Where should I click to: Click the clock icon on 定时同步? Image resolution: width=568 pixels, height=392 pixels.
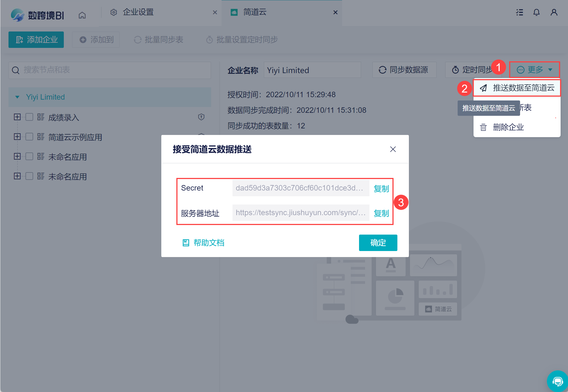[455, 70]
